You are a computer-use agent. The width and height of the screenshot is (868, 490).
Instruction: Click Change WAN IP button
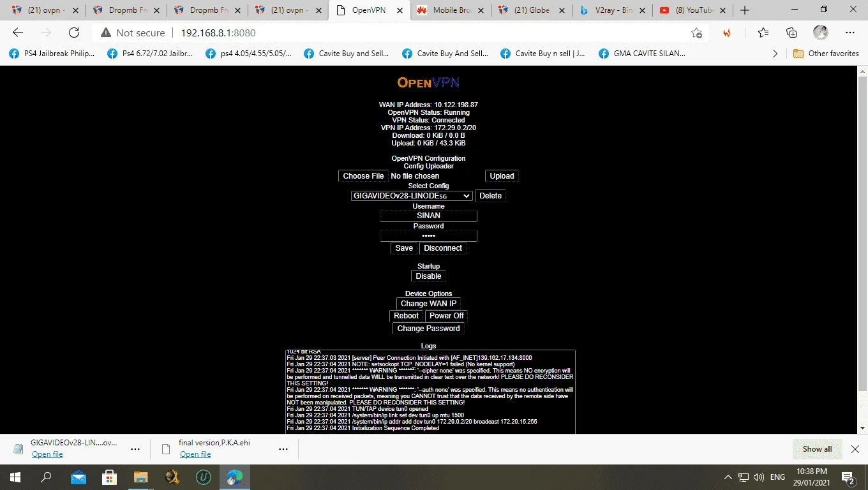point(428,304)
